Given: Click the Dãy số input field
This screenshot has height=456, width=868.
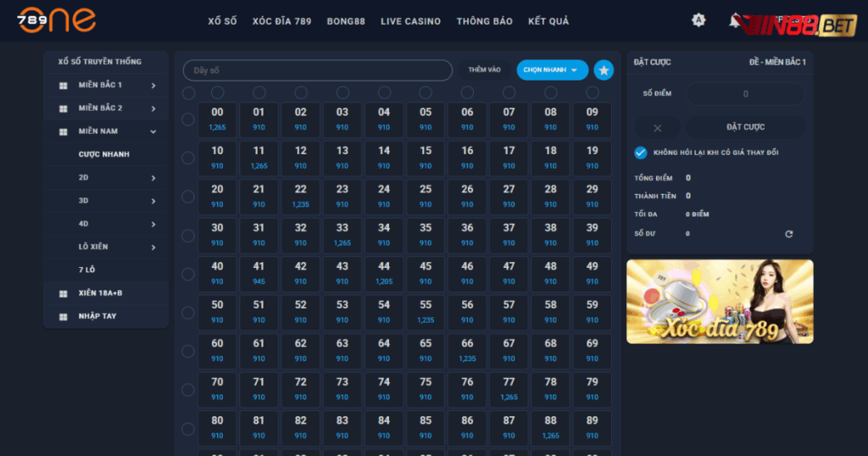Looking at the screenshot, I should pos(318,70).
